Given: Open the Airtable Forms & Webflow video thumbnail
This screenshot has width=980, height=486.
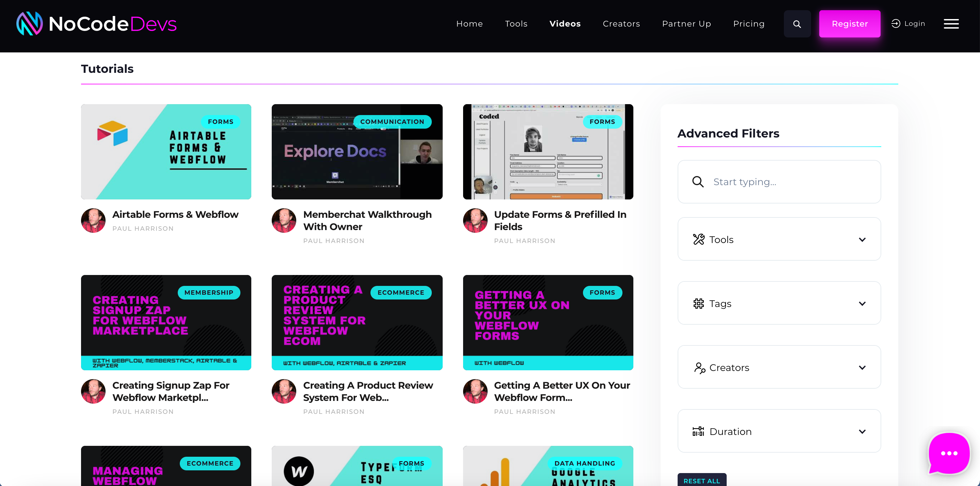Looking at the screenshot, I should tap(166, 152).
